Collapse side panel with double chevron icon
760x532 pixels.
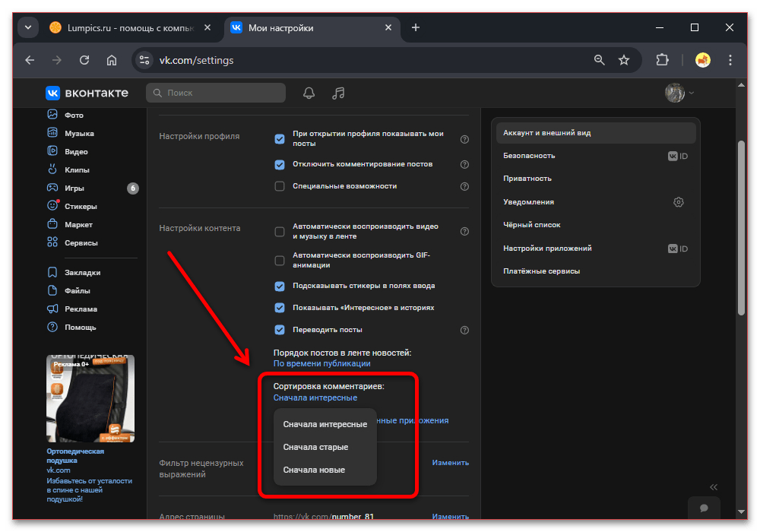pyautogui.click(x=714, y=487)
